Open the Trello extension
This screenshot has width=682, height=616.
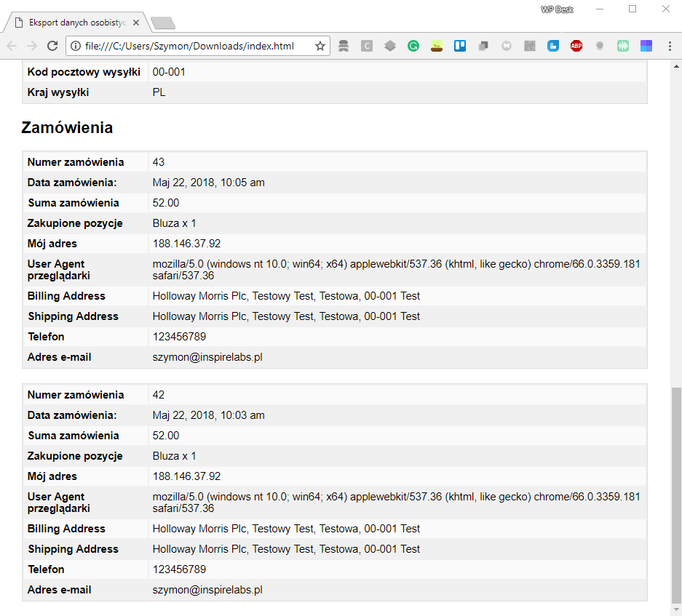click(x=460, y=46)
